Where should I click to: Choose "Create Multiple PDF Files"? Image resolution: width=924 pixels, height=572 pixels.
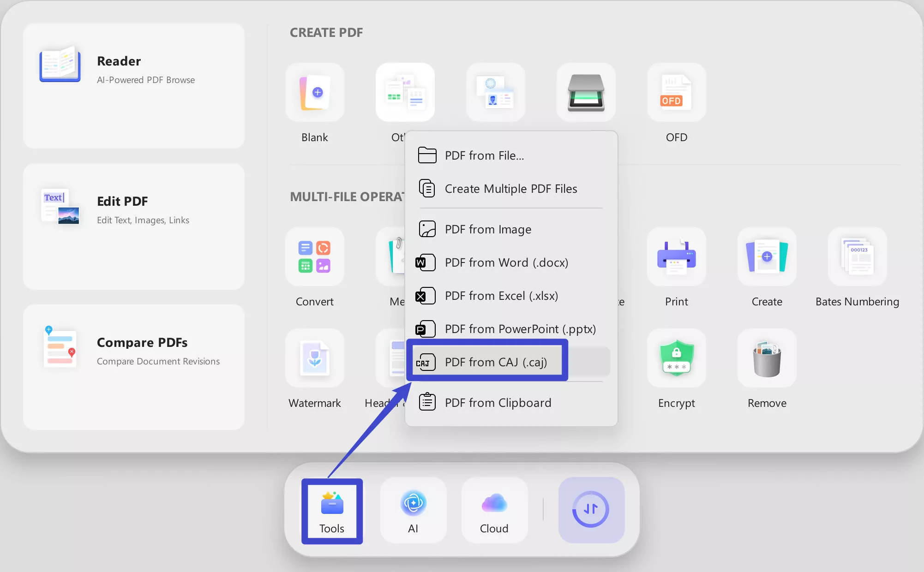tap(510, 188)
